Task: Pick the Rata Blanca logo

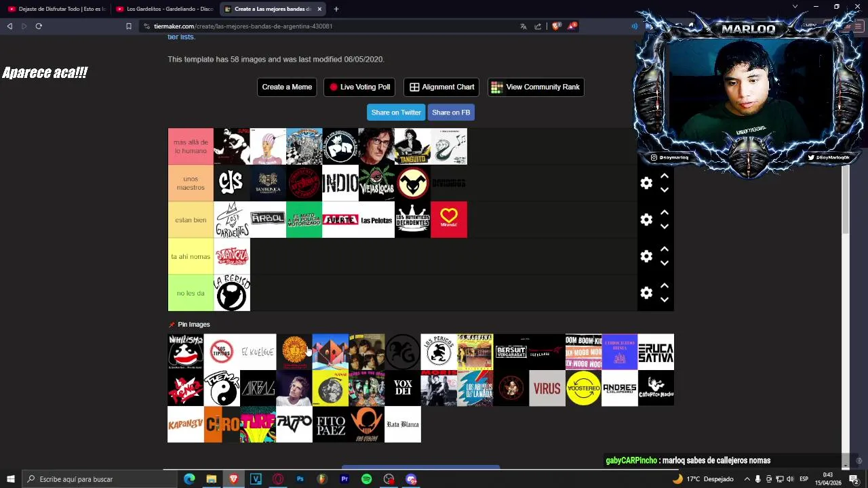Action: pyautogui.click(x=403, y=424)
